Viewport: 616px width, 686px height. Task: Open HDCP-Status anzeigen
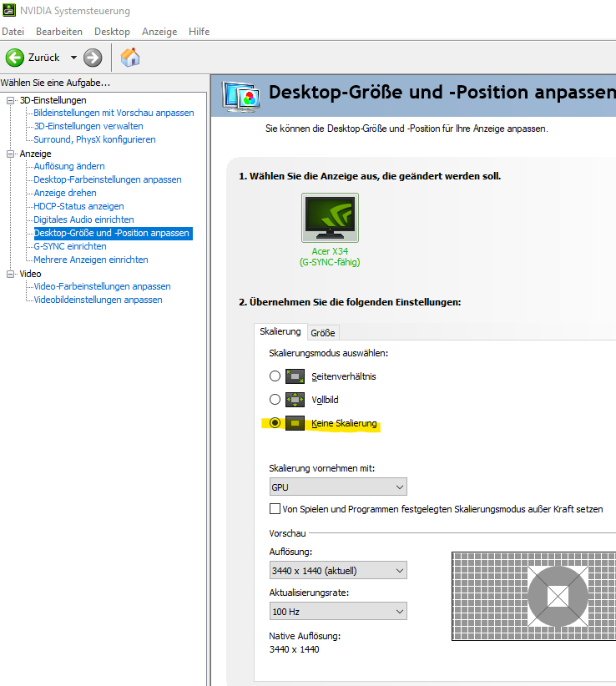tap(78, 206)
